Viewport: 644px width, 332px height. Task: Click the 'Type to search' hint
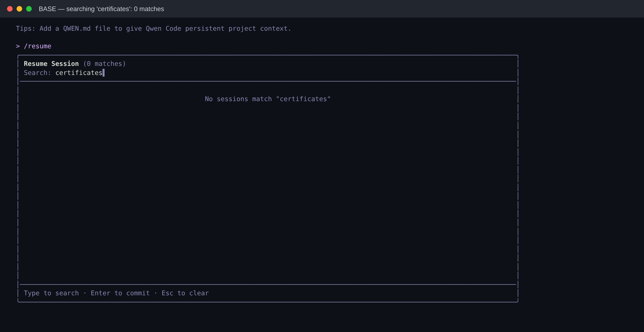click(x=51, y=293)
